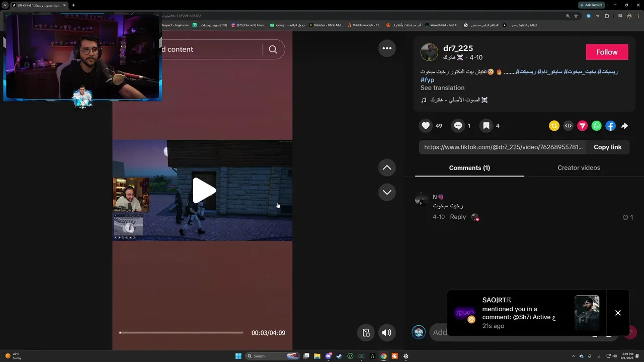The image size is (644, 362).
Task: Open the weather widget showing 42°C Sunny
Action: [x=14, y=356]
